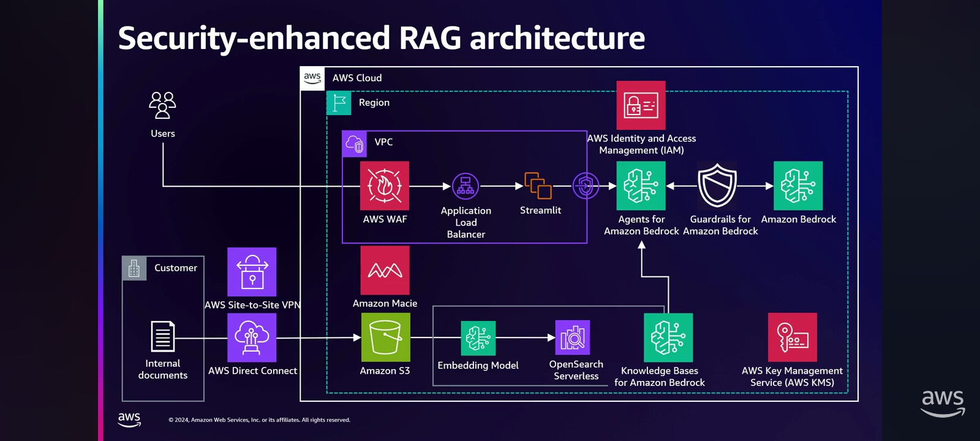Click the Knowledge Bases for Amazon Bedrock icon

click(668, 337)
